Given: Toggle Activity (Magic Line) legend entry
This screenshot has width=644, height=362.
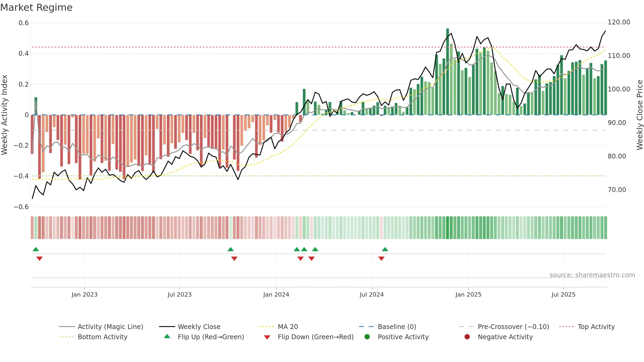Looking at the screenshot, I should 101,327.
